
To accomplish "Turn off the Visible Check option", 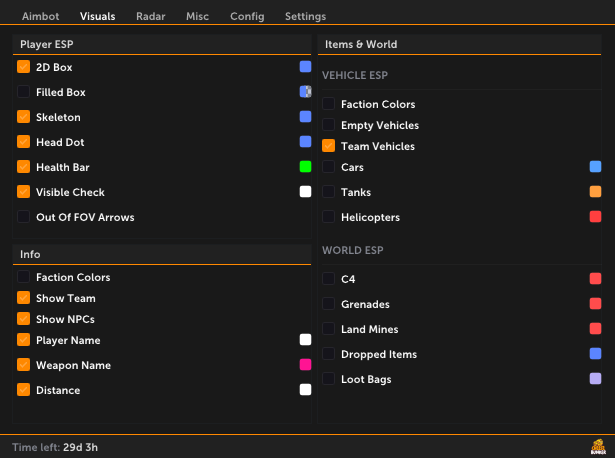I will point(24,192).
